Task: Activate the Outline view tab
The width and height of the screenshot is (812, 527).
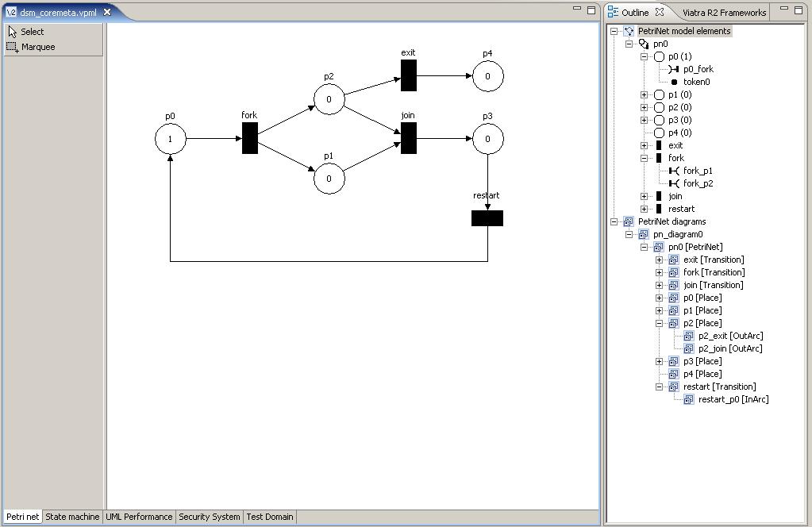Action: [635, 13]
